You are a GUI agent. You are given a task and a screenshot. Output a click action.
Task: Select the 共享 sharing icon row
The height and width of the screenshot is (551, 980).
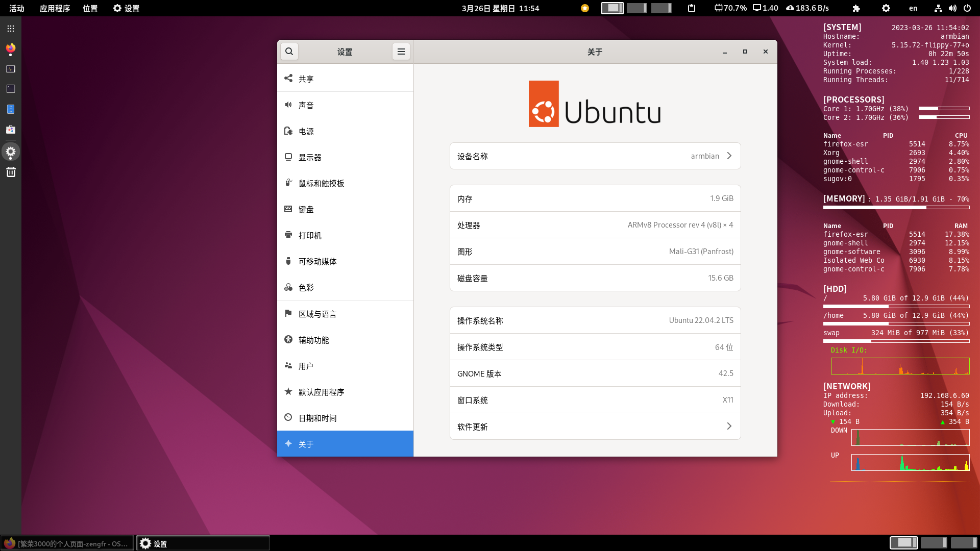click(x=345, y=79)
